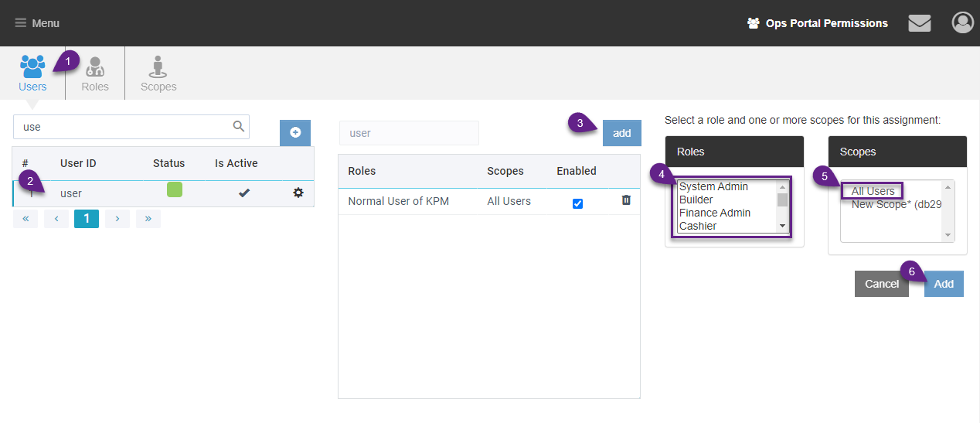Click the search magnifier icon

239,127
